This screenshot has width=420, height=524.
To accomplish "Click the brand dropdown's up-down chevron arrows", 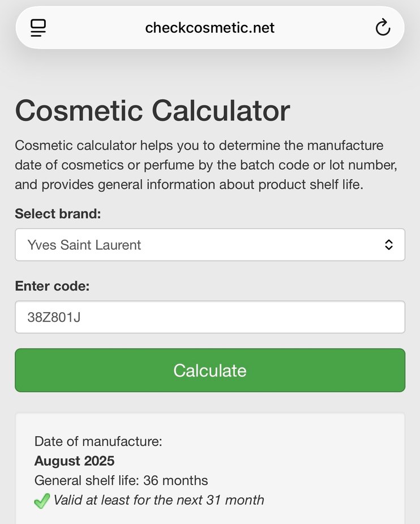I will tap(389, 245).
